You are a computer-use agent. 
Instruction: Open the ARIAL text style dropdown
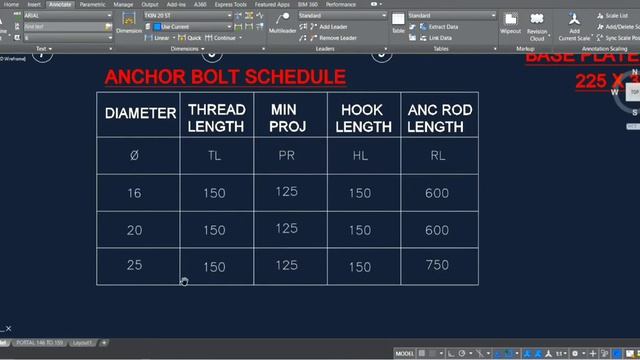click(109, 16)
